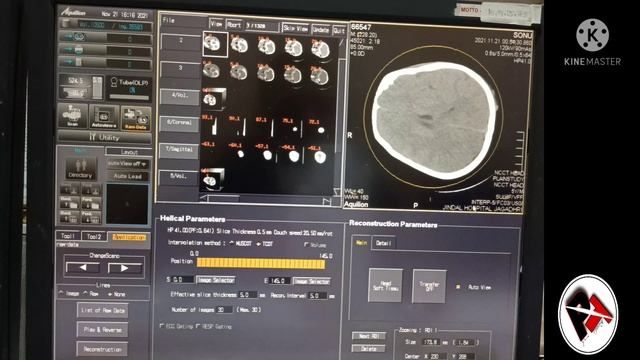The image size is (640, 360).
Task: Click List of Raw Data button
Action: pos(102,311)
